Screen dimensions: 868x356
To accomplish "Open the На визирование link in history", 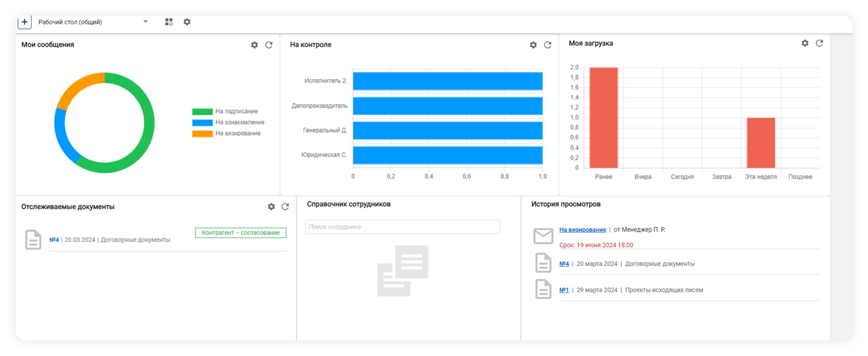I will pos(582,230).
